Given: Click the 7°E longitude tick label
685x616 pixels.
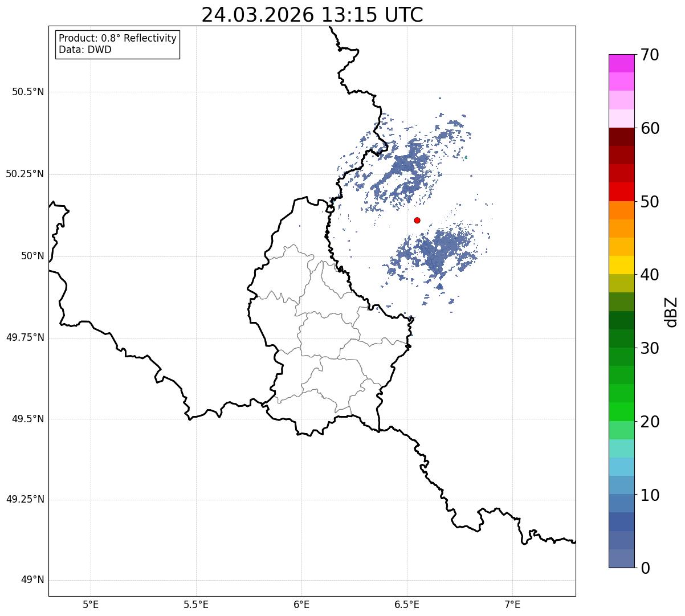Looking at the screenshot, I should 513,604.
